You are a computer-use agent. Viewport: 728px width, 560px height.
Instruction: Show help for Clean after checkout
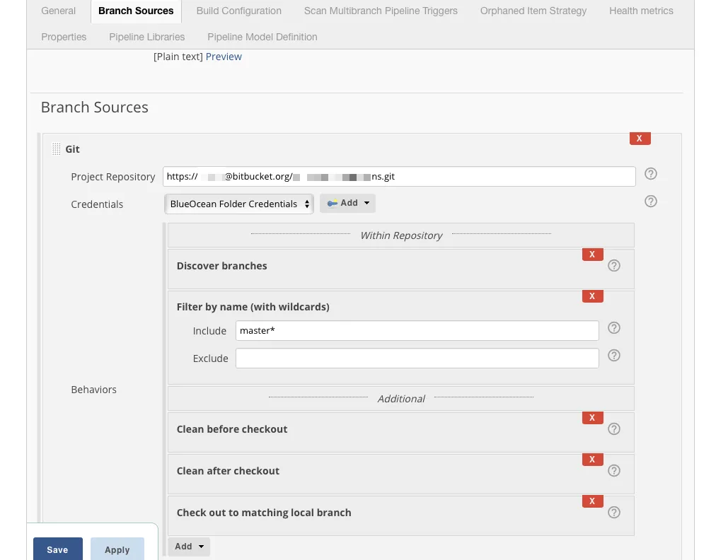614,471
